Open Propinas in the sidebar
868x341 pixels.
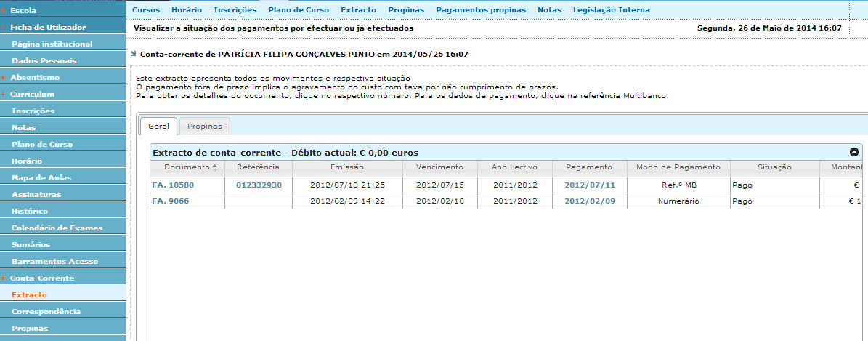pos(63,328)
